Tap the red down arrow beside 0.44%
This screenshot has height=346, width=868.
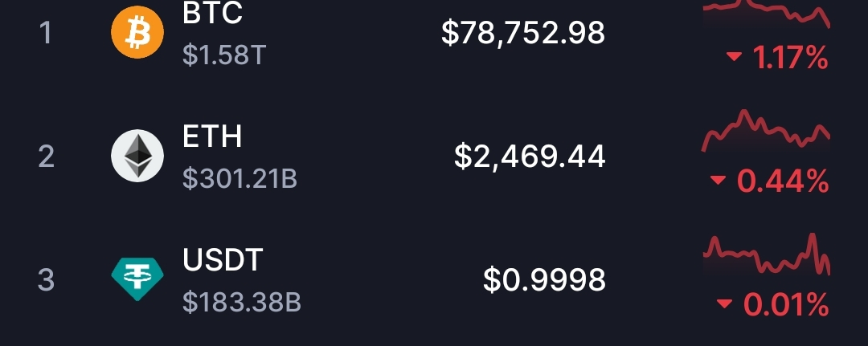point(718,180)
